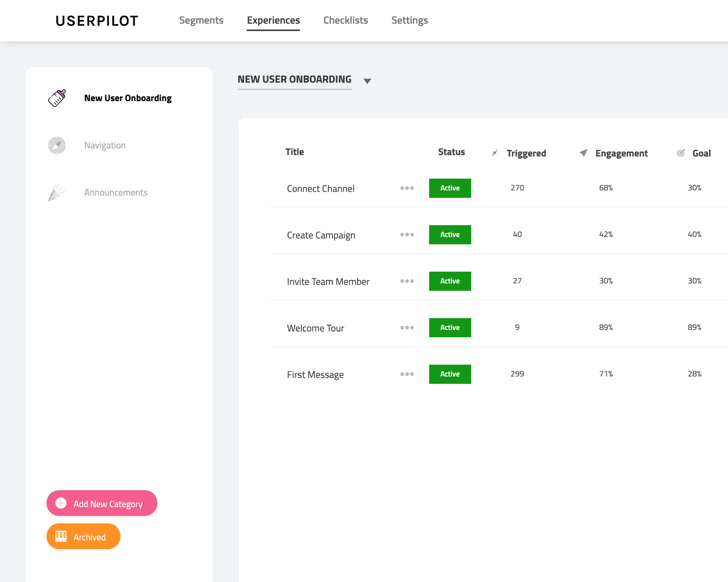Click the lightning icon by the Triggered column
Screen dimensions: 728x582
tap(494, 152)
